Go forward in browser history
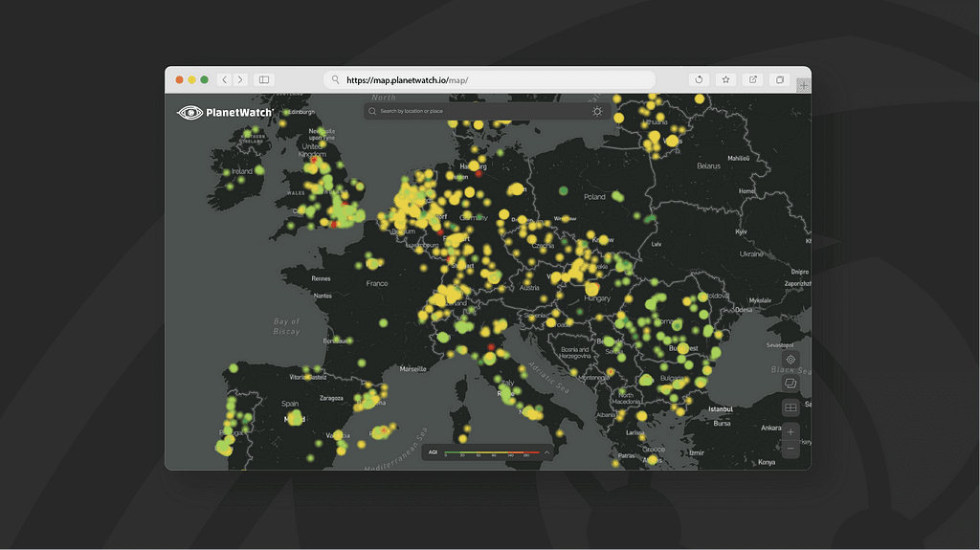 (240, 80)
